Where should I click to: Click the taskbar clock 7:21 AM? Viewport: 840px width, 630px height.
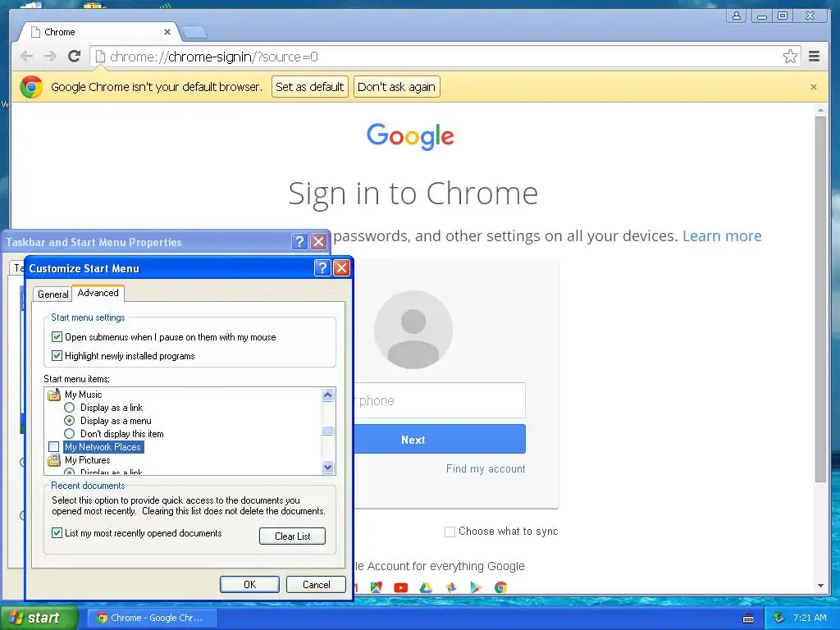(810, 618)
